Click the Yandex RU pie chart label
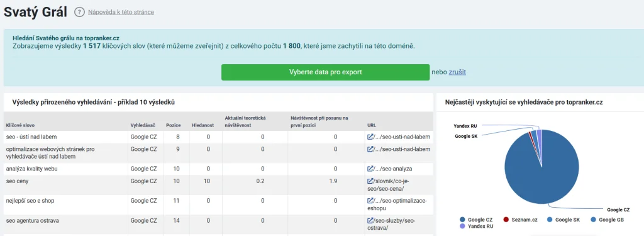This screenshot has width=644, height=236. pyautogui.click(x=465, y=126)
